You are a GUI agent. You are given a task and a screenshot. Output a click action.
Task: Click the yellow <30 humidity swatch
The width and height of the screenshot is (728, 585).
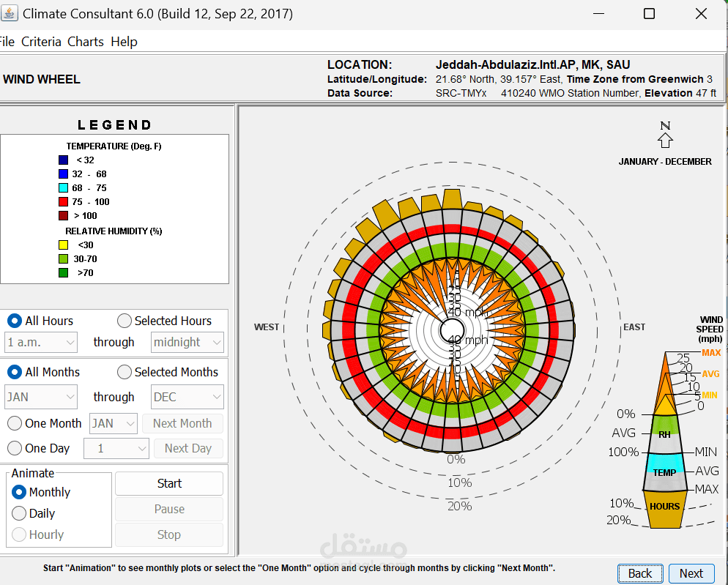pos(64,245)
